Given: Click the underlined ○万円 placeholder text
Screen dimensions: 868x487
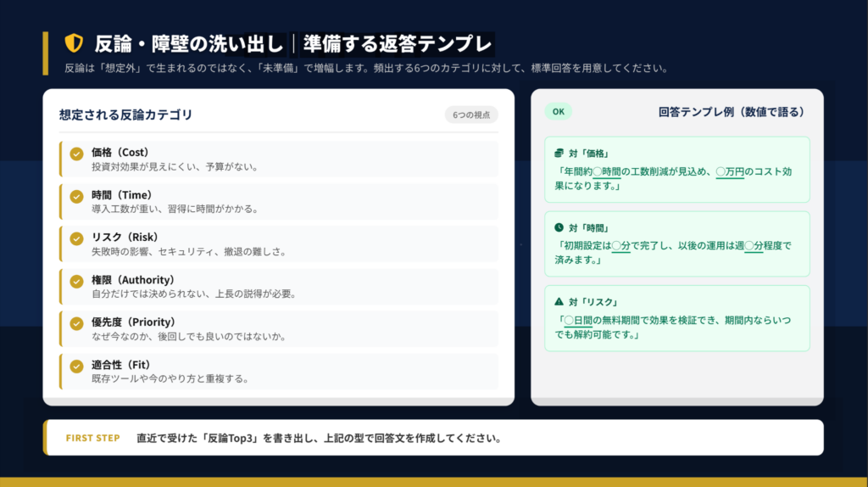Looking at the screenshot, I should tap(730, 172).
